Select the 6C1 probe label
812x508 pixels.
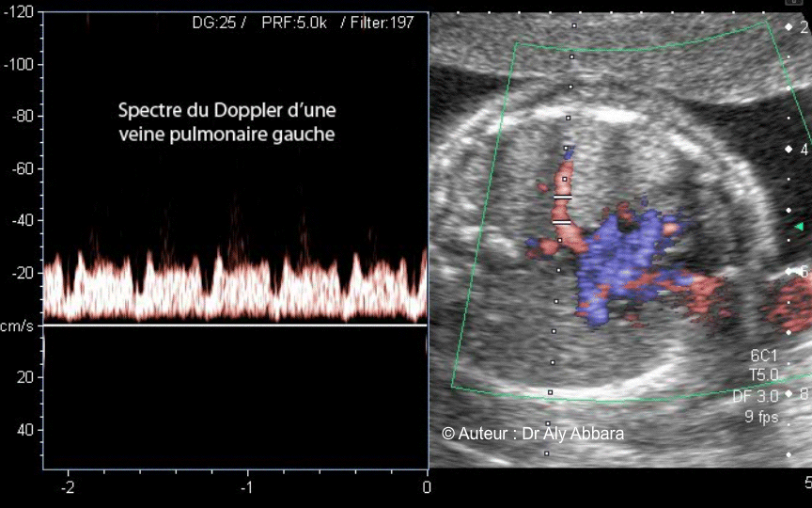763,356
